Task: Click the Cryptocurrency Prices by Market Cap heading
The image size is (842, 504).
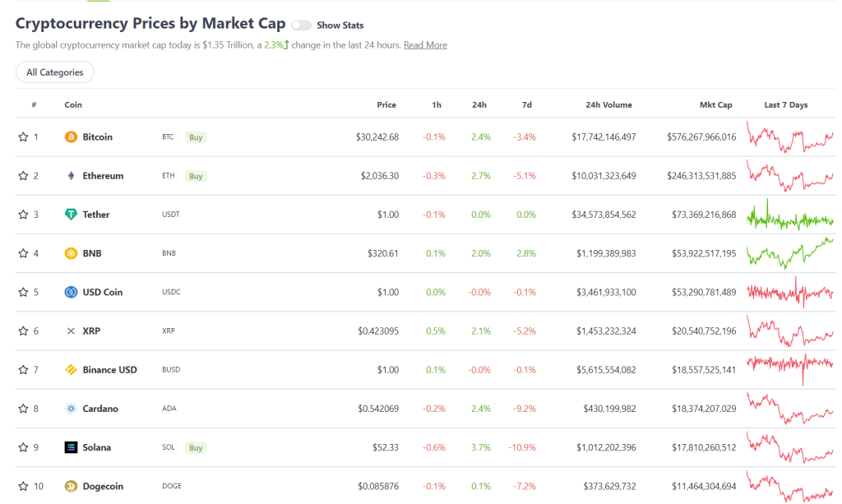Action: coord(150,24)
